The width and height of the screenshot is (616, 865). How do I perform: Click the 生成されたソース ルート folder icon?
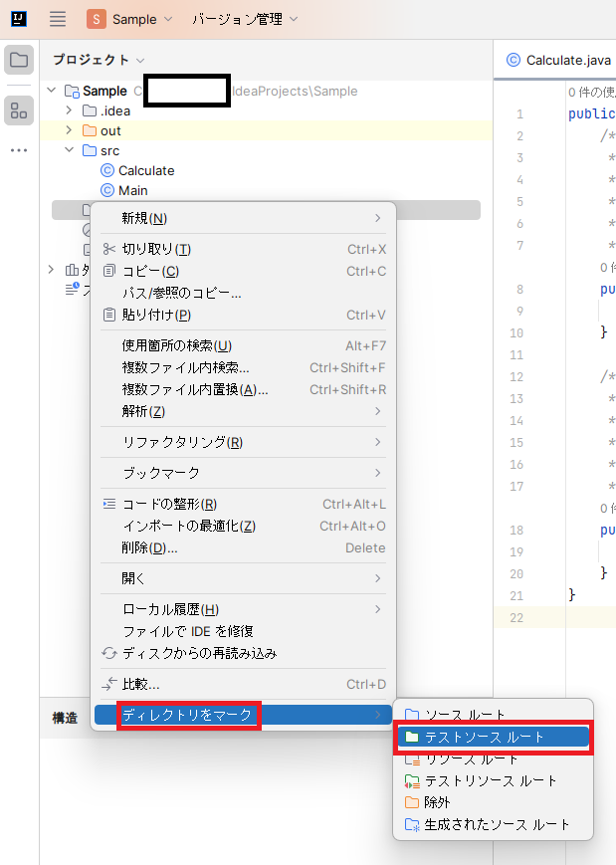click(412, 825)
